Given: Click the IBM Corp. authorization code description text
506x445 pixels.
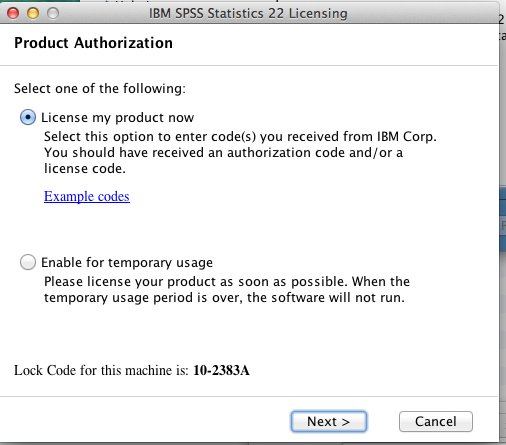Looking at the screenshot, I should coord(240,153).
